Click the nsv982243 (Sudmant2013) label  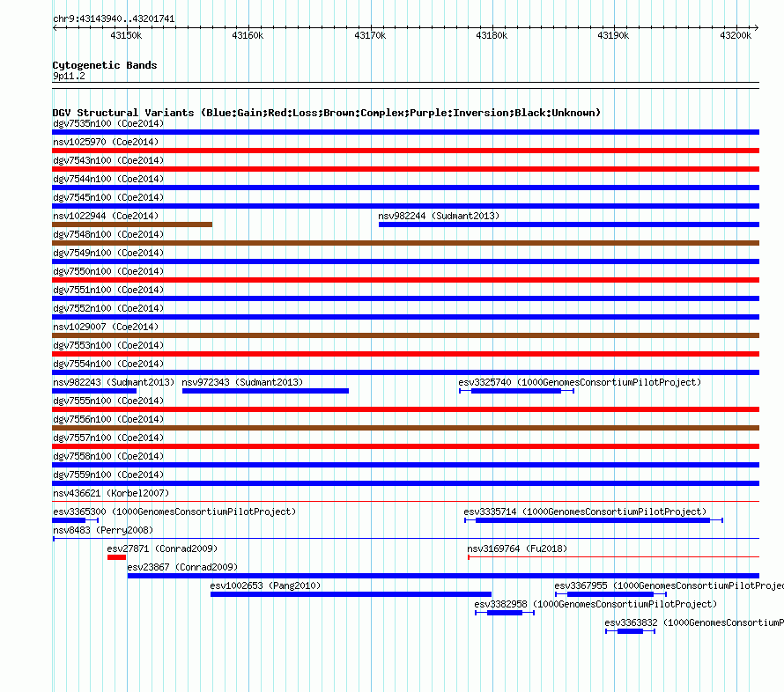coord(114,382)
